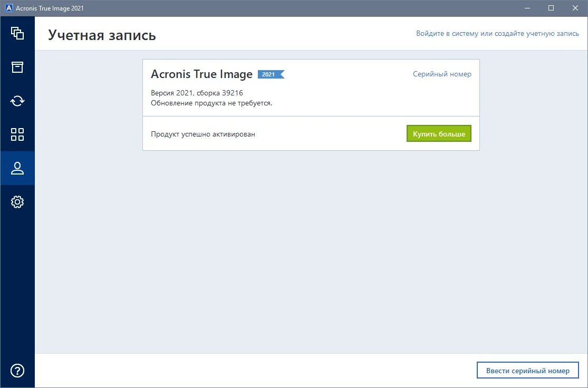Click the 'Учетная запись' page heading
Screen dimensions: 588x388
tap(102, 35)
